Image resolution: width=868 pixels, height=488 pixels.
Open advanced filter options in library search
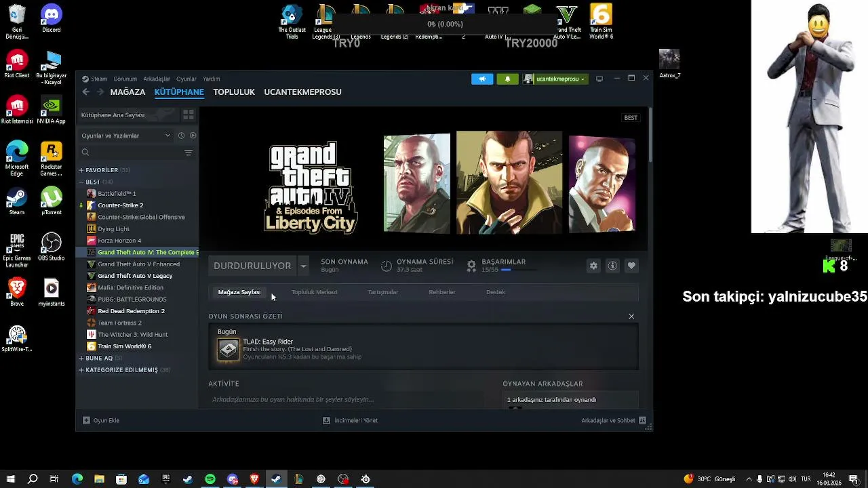tap(189, 152)
